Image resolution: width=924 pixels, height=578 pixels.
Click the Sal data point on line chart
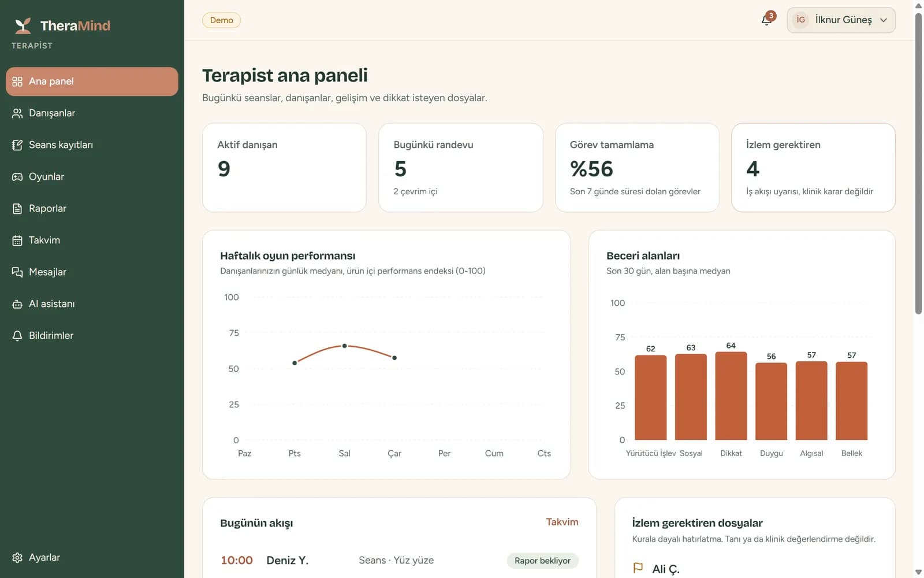point(344,346)
